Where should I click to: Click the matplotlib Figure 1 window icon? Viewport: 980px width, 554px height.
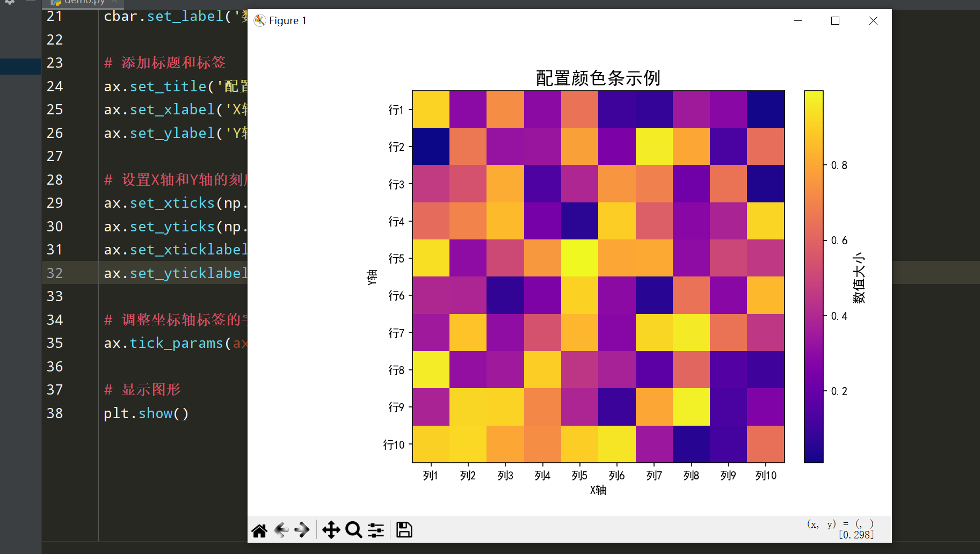pyautogui.click(x=260, y=20)
